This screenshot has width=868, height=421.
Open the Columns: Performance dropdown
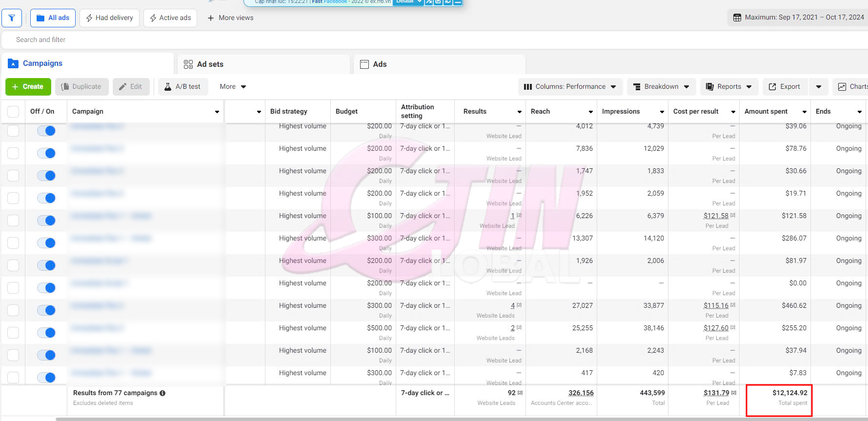pyautogui.click(x=570, y=87)
